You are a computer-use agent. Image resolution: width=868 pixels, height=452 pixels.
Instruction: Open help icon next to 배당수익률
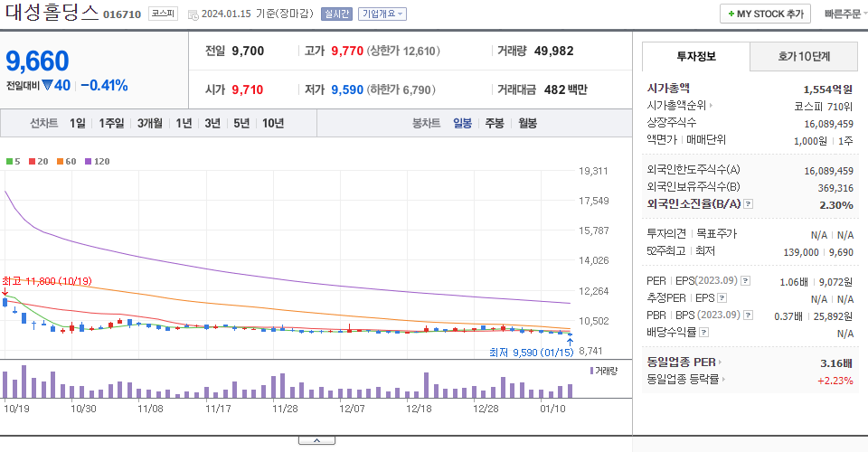(704, 333)
